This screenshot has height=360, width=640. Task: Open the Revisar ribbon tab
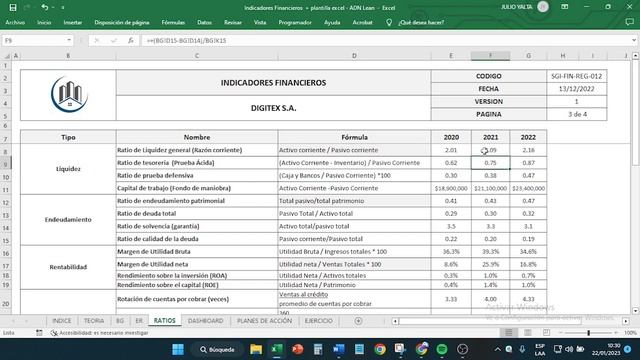pyautogui.click(x=233, y=22)
